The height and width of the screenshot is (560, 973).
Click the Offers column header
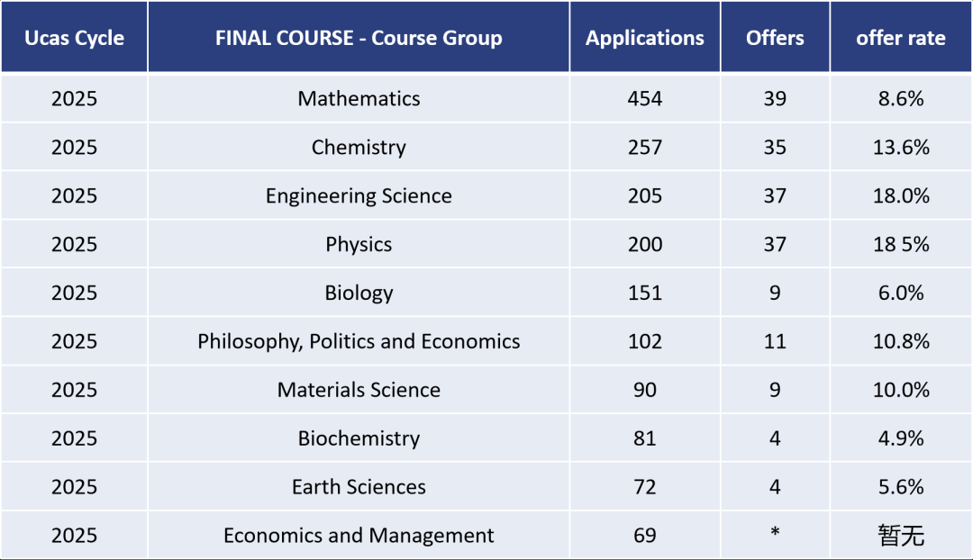tap(775, 38)
